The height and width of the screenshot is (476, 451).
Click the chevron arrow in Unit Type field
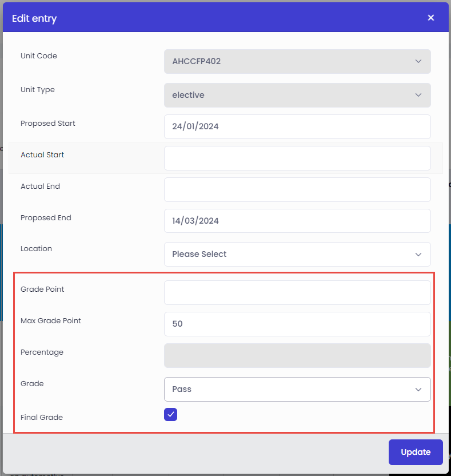pyautogui.click(x=418, y=95)
